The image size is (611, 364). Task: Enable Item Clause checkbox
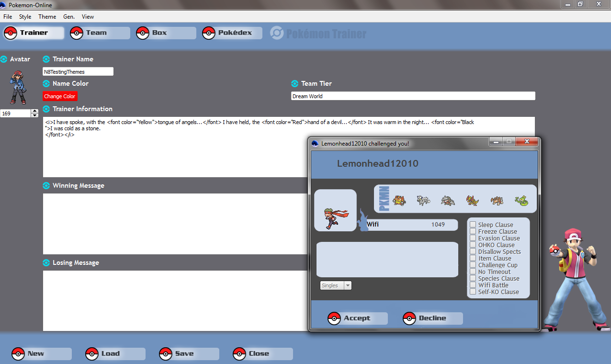[473, 258]
